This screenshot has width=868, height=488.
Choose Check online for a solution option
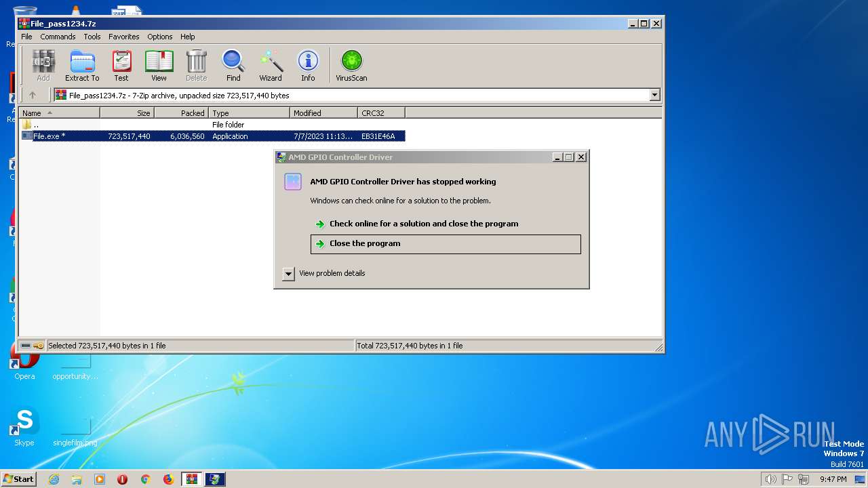pos(424,224)
